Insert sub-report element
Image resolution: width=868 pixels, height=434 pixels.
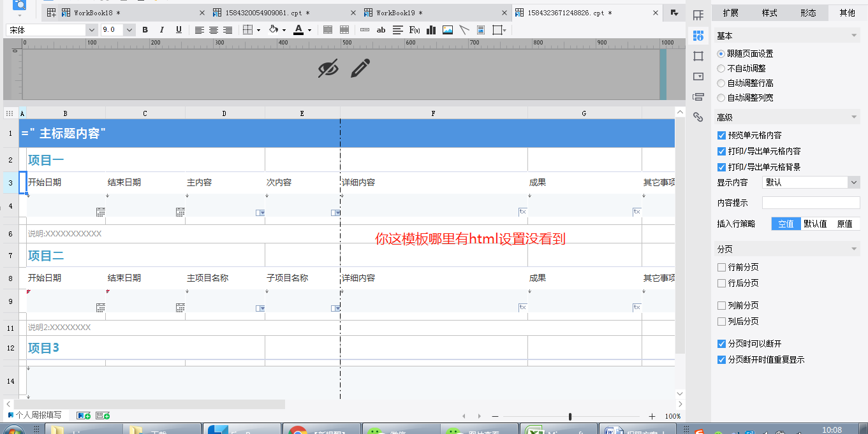tap(481, 30)
